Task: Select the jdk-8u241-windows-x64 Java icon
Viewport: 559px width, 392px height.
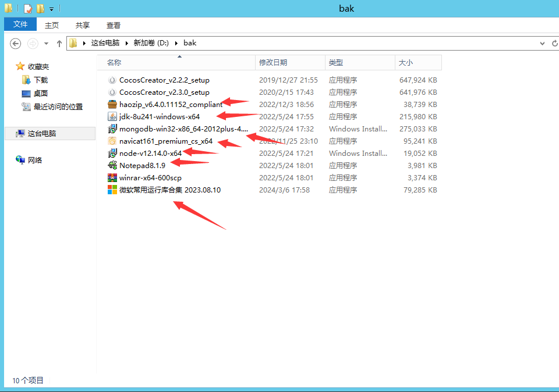Action: coord(112,117)
